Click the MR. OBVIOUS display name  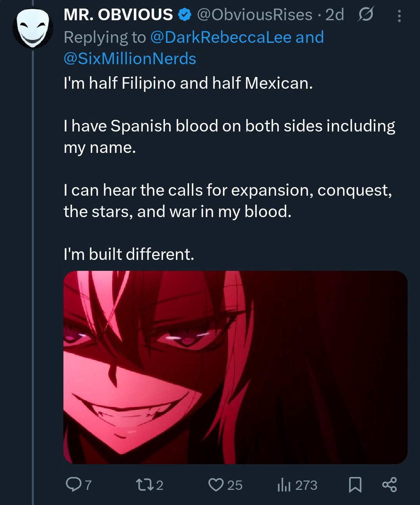pos(118,15)
